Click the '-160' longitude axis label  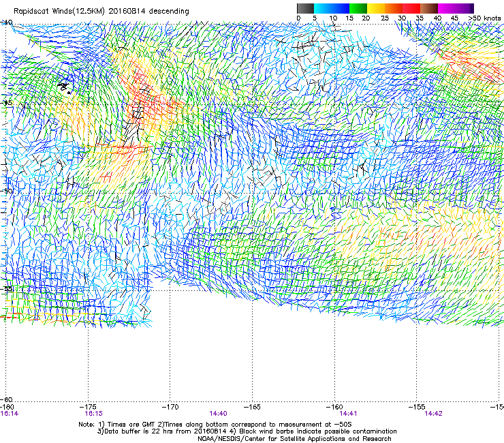click(334, 407)
